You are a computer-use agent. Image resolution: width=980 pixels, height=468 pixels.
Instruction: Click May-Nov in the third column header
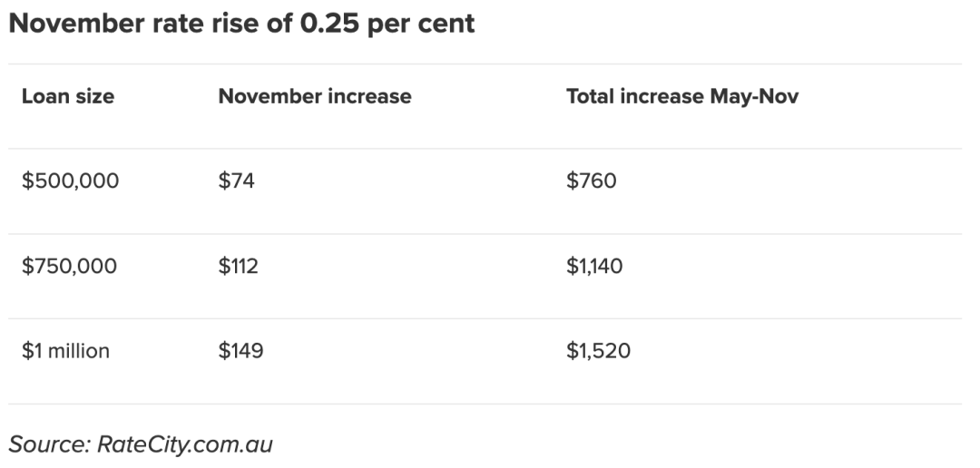point(754,97)
